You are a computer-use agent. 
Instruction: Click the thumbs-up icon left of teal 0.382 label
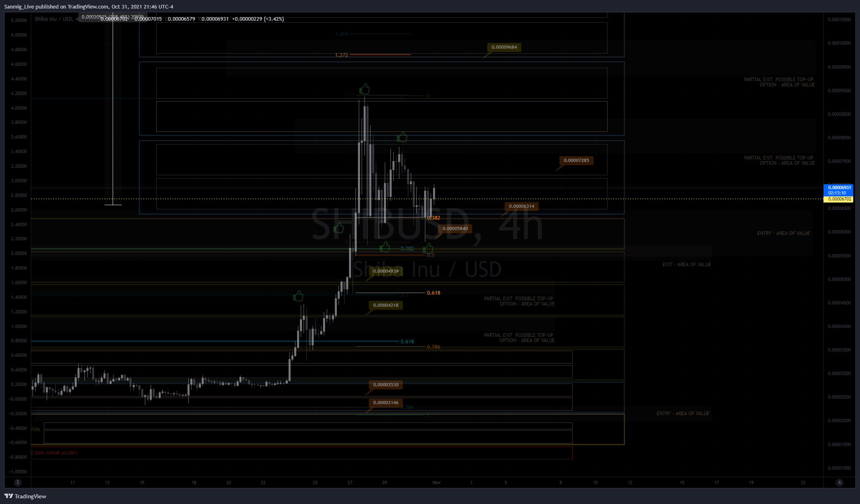tap(385, 246)
